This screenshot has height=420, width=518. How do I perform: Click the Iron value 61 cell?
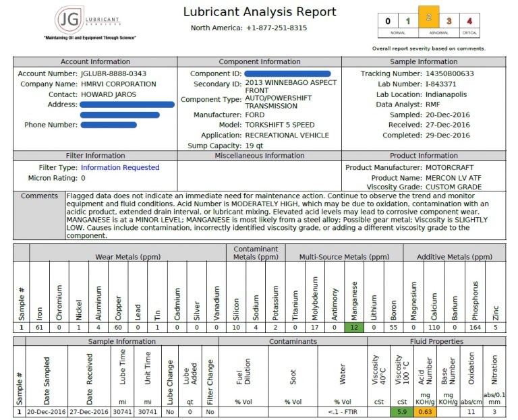click(40, 327)
